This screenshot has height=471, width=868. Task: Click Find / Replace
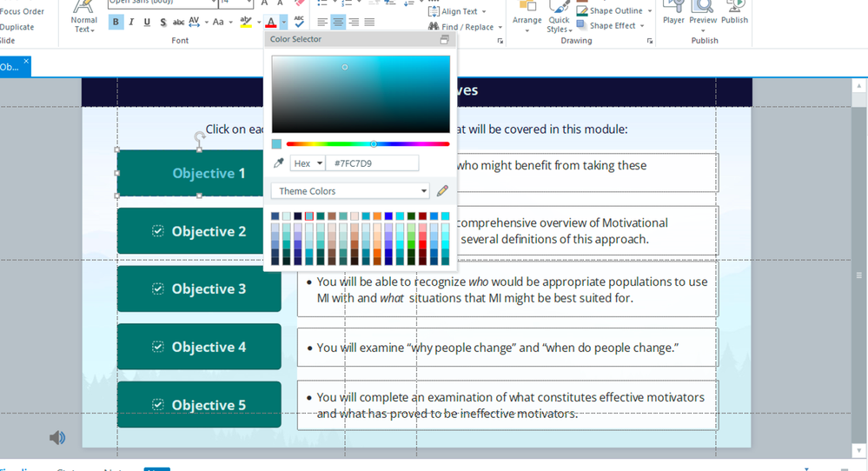(465, 27)
